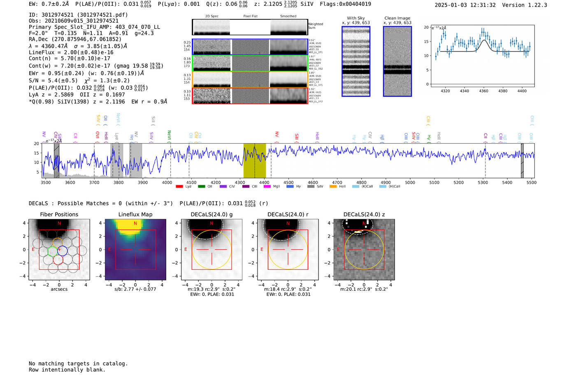Click the HeII orange legend swatch
This screenshot has height=392, width=576.
(333, 186)
